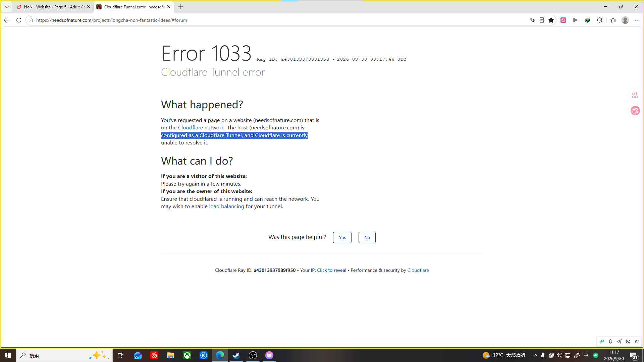Open the Extensions puzzle menu

[x=599, y=20]
